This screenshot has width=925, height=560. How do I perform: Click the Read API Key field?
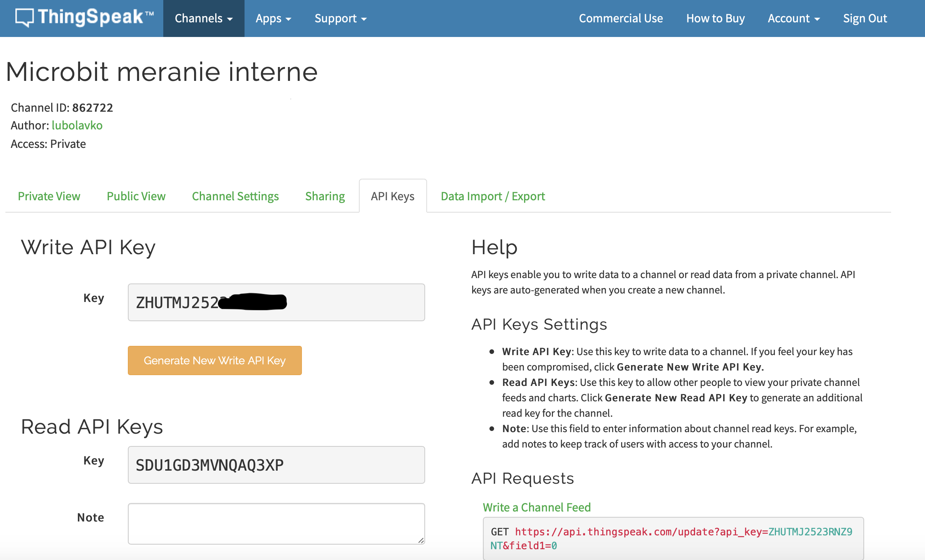click(276, 465)
